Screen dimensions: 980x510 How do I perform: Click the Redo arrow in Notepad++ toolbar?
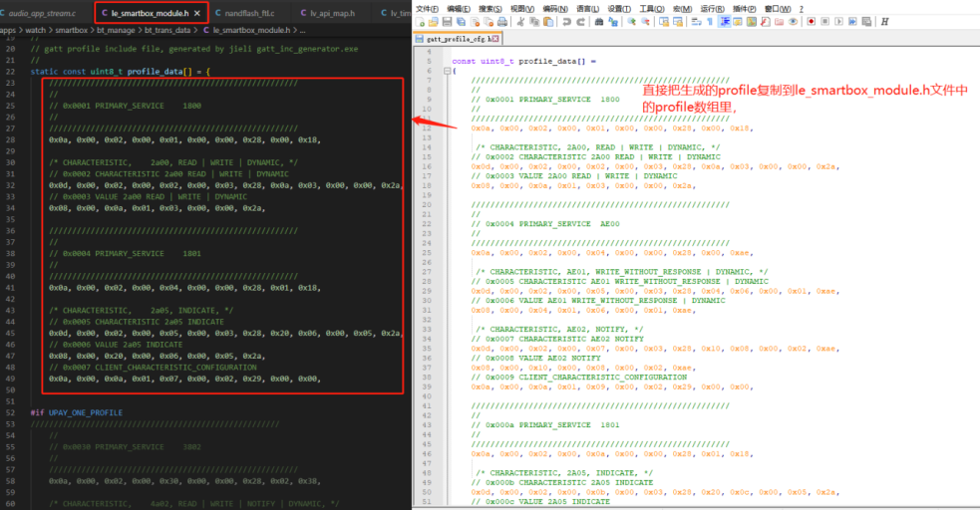[x=580, y=22]
